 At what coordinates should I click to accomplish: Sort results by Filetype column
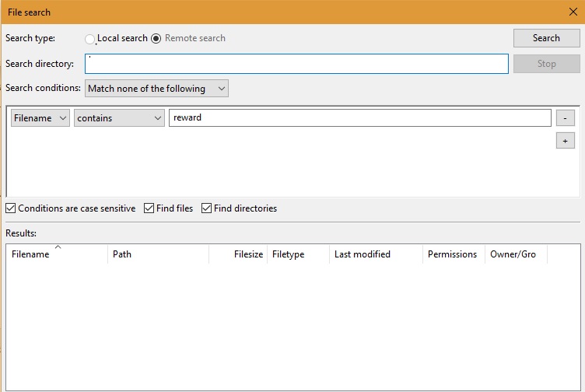click(298, 254)
